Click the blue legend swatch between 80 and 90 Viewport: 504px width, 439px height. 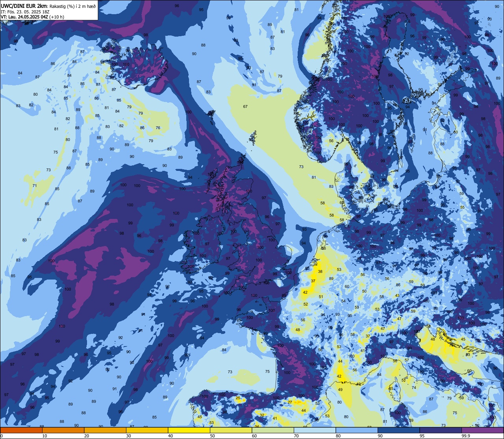coord(357,430)
